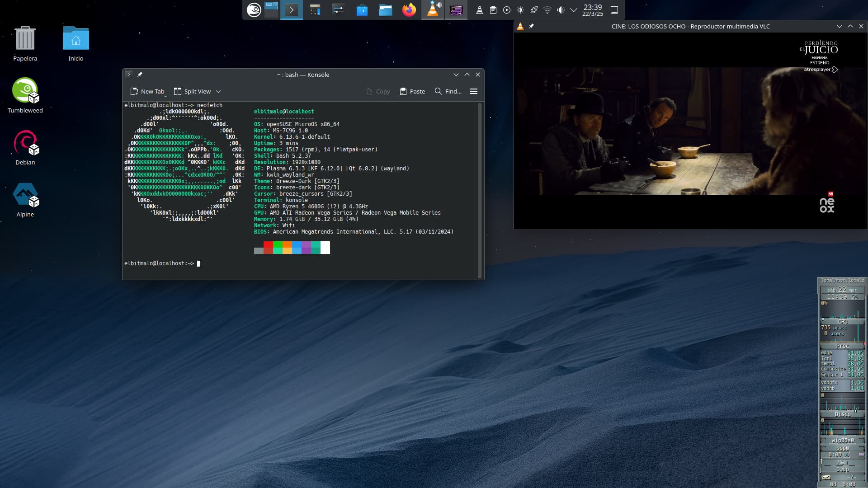Viewport: 868px width, 488px height.
Task: Click the clipboard icon in system tray
Action: pos(493,10)
